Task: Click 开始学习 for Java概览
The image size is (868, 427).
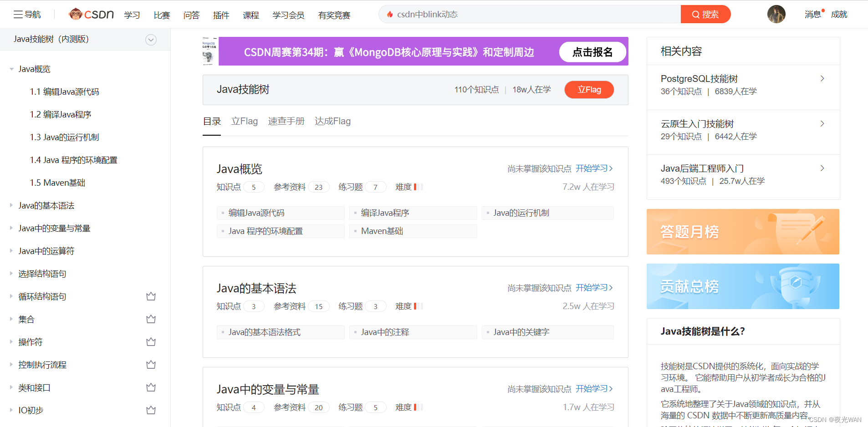Action: click(594, 168)
